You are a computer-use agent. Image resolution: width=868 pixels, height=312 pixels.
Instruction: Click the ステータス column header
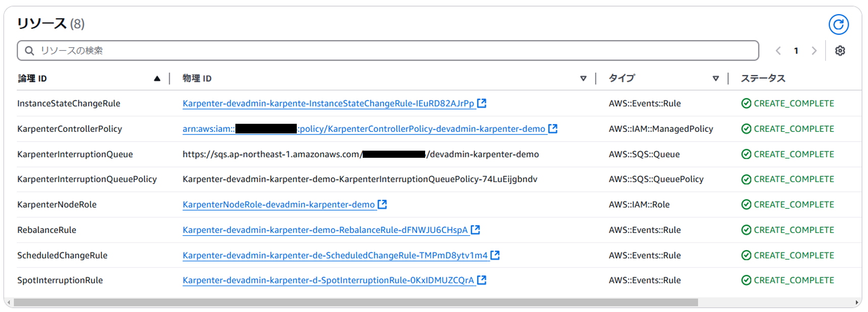pyautogui.click(x=763, y=78)
